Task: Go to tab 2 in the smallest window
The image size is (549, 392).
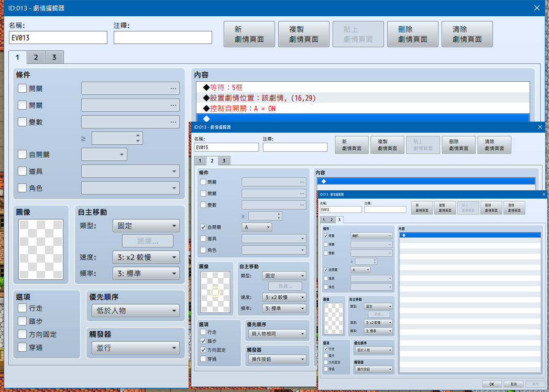Action: pos(331,220)
